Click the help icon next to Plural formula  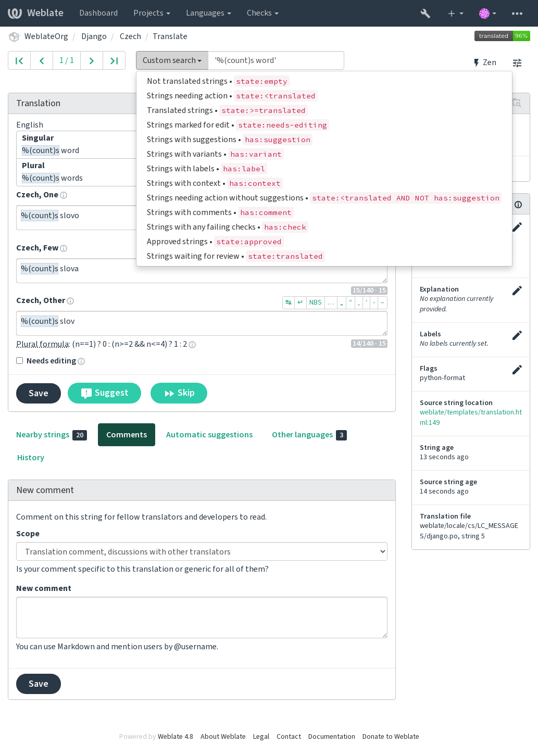click(x=192, y=345)
